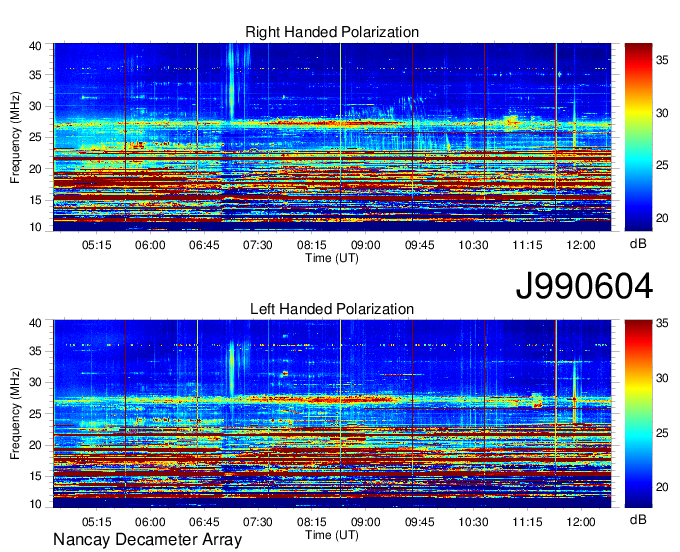Click the "Right Handed Polarization" plot title

[332, 32]
